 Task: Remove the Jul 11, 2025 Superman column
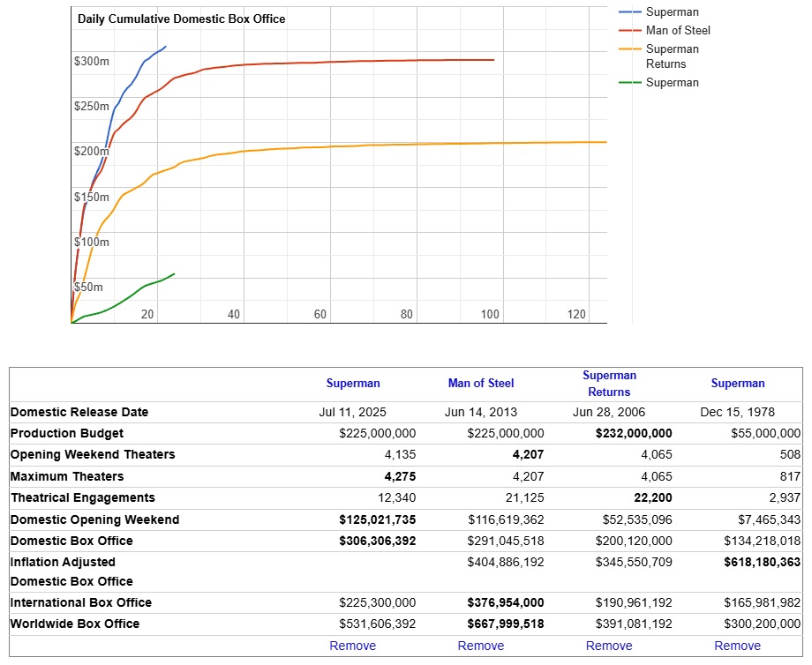pos(353,646)
